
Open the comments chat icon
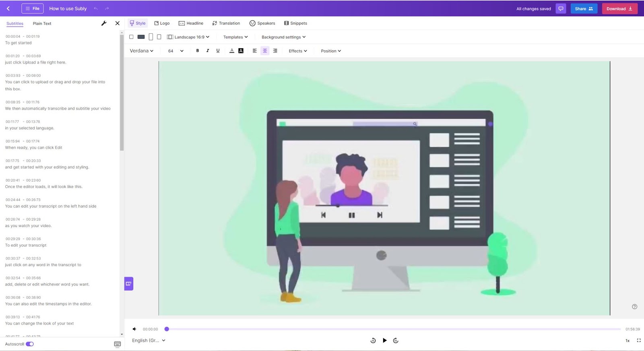[x=561, y=8]
